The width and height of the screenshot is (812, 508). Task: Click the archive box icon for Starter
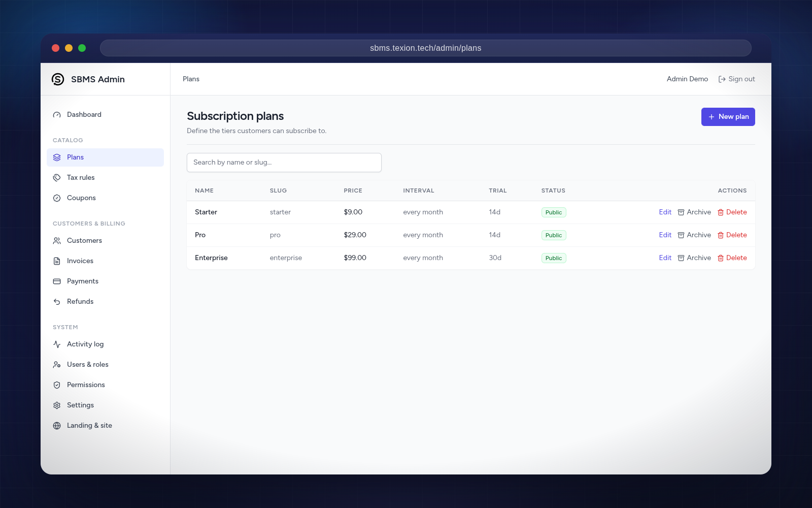point(681,212)
